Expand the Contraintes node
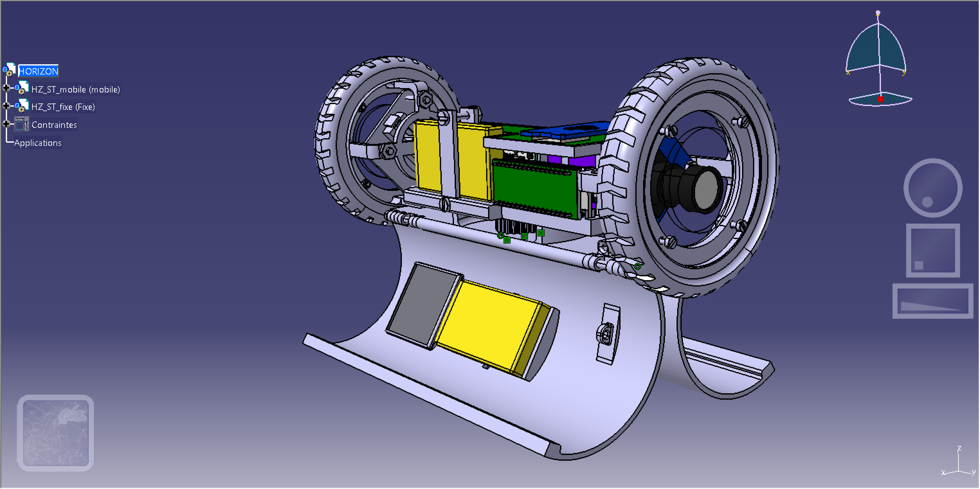 click(x=6, y=124)
